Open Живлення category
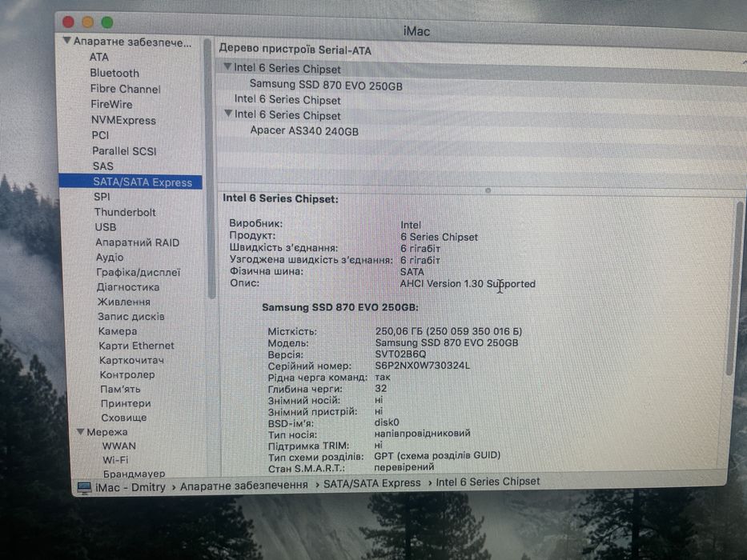The image size is (747, 560). (x=123, y=302)
